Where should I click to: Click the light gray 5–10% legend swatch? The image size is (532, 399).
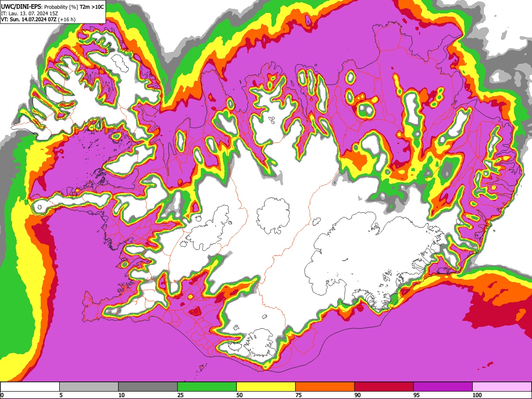(x=89, y=387)
